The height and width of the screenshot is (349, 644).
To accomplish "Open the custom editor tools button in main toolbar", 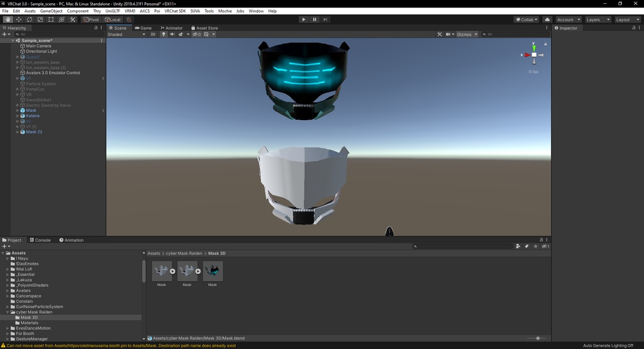I will [73, 19].
